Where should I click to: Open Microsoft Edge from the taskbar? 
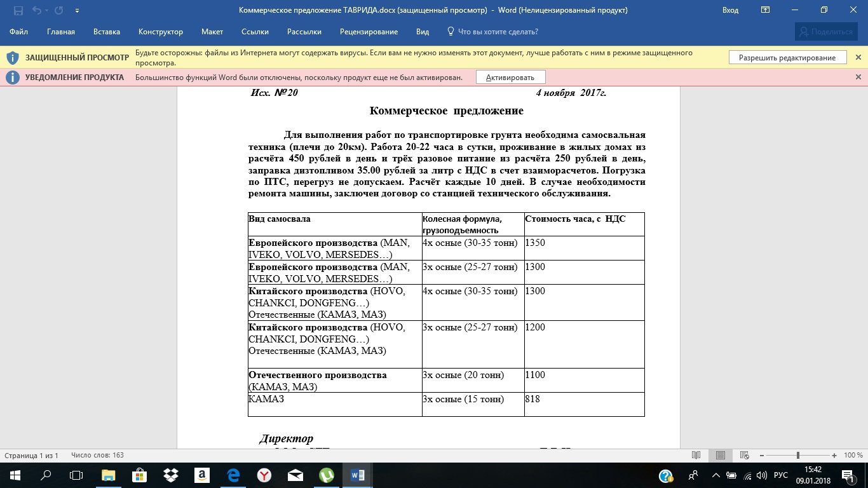[x=233, y=475]
